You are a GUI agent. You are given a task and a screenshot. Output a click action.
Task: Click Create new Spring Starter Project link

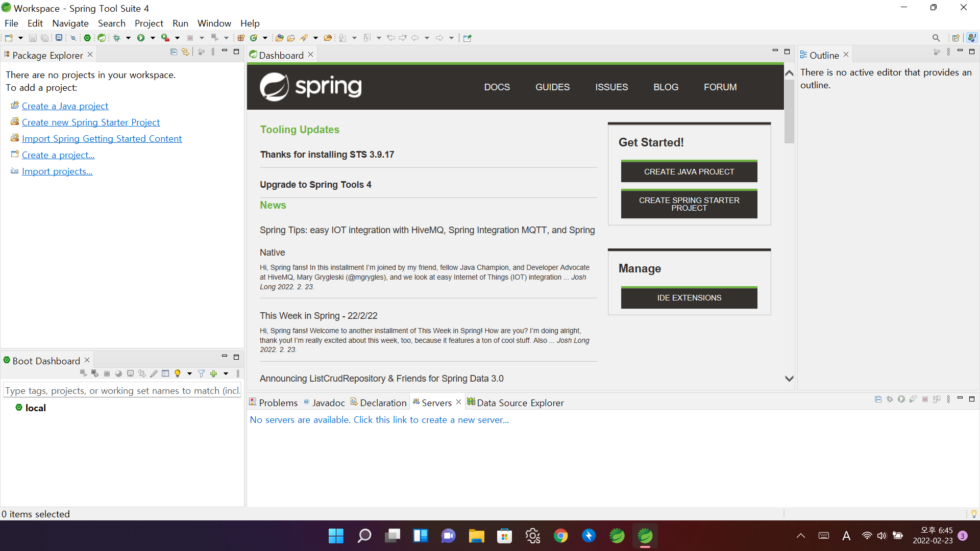pyautogui.click(x=91, y=122)
